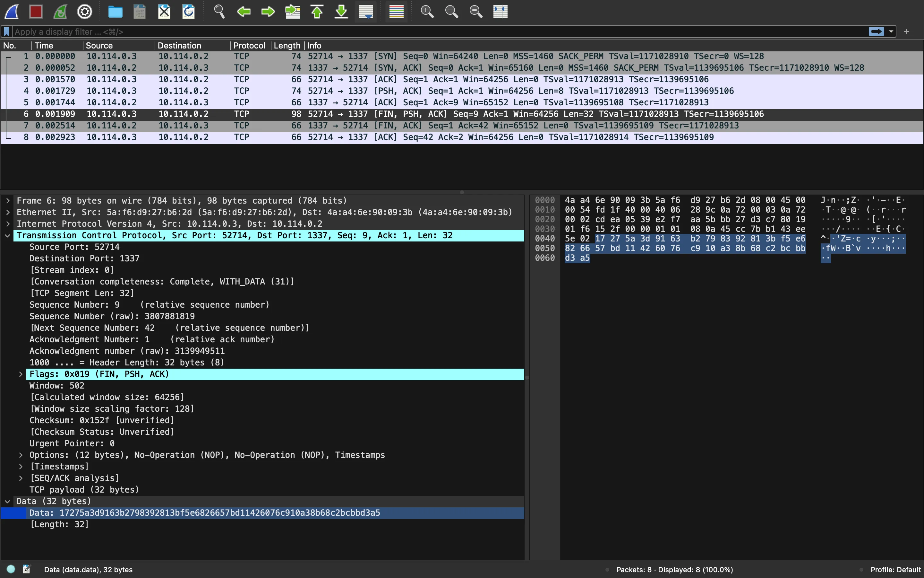
Task: Jump to the last packet arrow
Action: click(x=341, y=12)
